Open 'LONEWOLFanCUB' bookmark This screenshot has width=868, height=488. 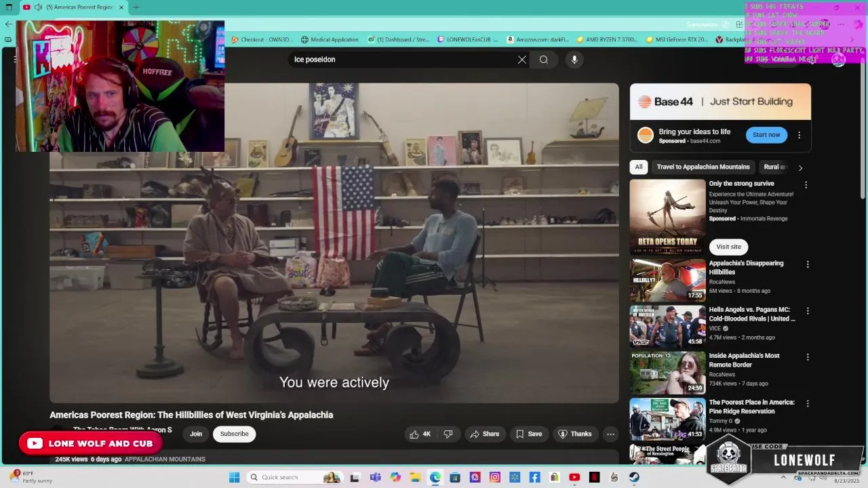click(x=468, y=40)
